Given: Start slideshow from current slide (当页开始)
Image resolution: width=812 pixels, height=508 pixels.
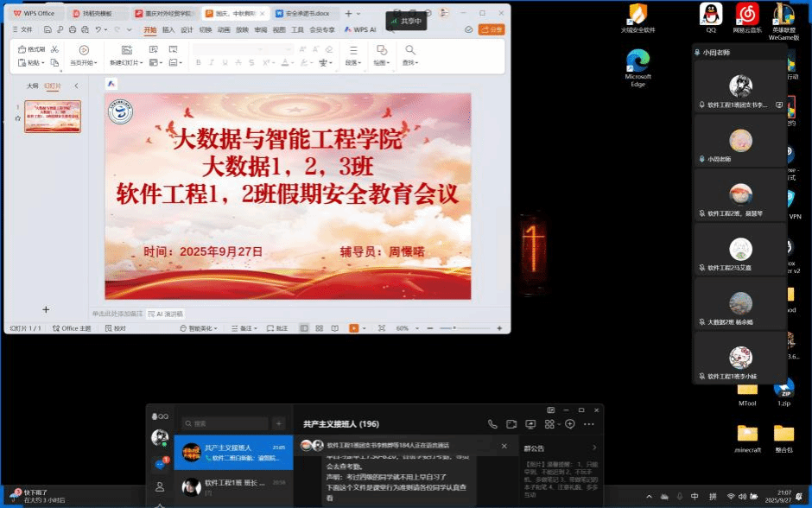Looking at the screenshot, I should click(83, 62).
